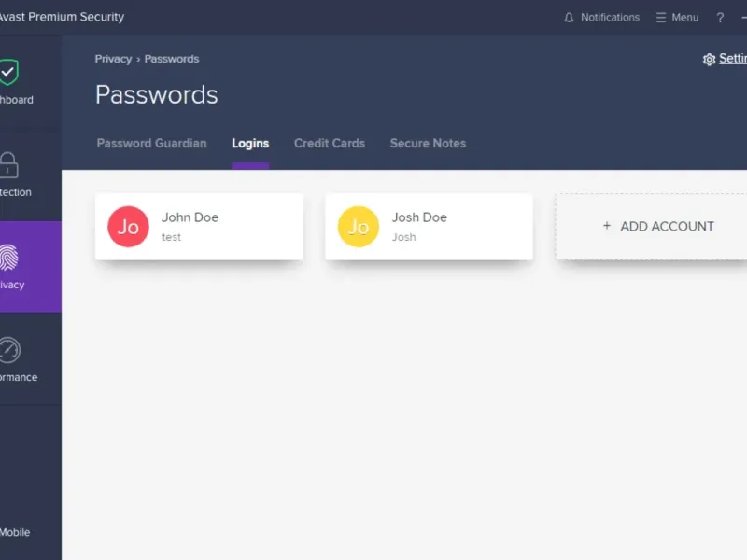Open the Mobile item in sidebar

pyautogui.click(x=15, y=532)
